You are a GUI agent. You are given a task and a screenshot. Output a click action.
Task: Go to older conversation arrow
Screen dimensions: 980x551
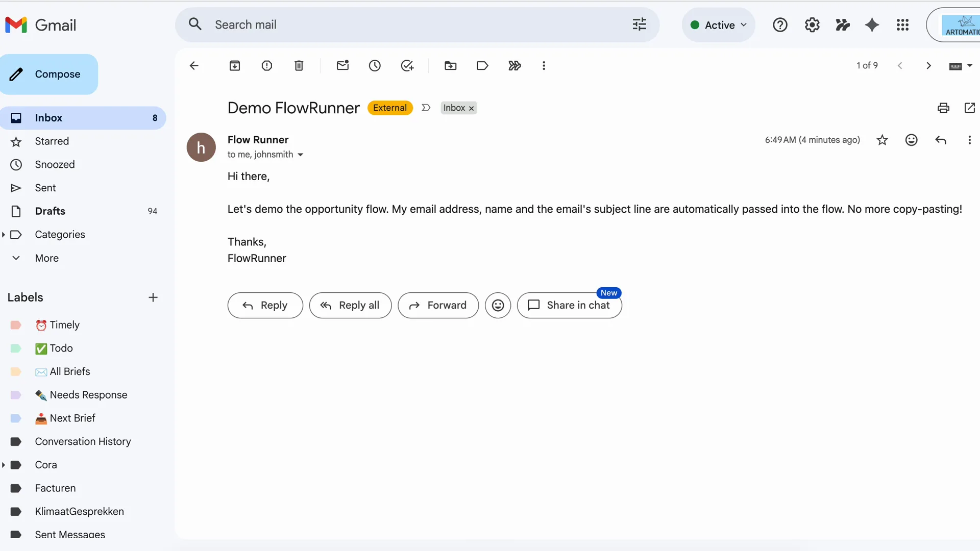pos(929,66)
